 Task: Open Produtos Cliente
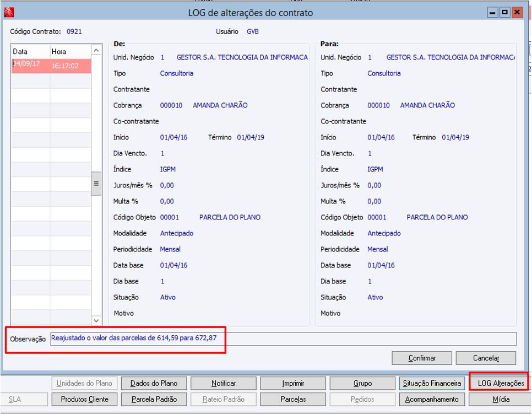(x=84, y=399)
